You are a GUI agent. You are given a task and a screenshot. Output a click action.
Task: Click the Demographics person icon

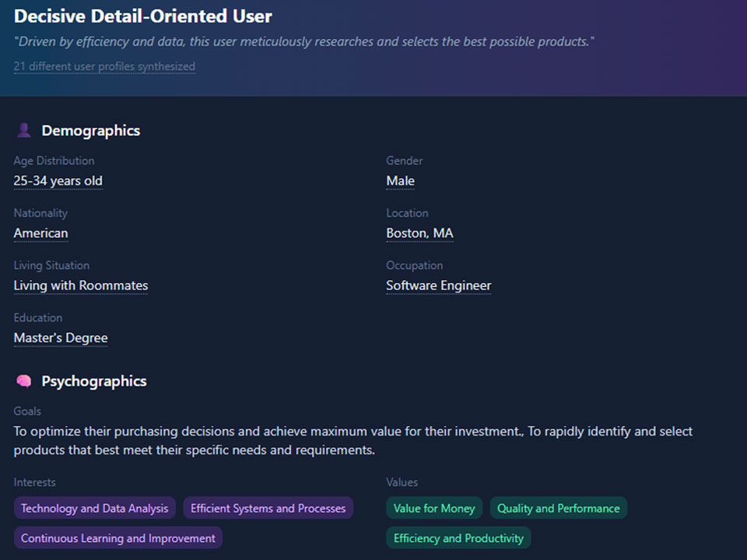[x=24, y=130]
